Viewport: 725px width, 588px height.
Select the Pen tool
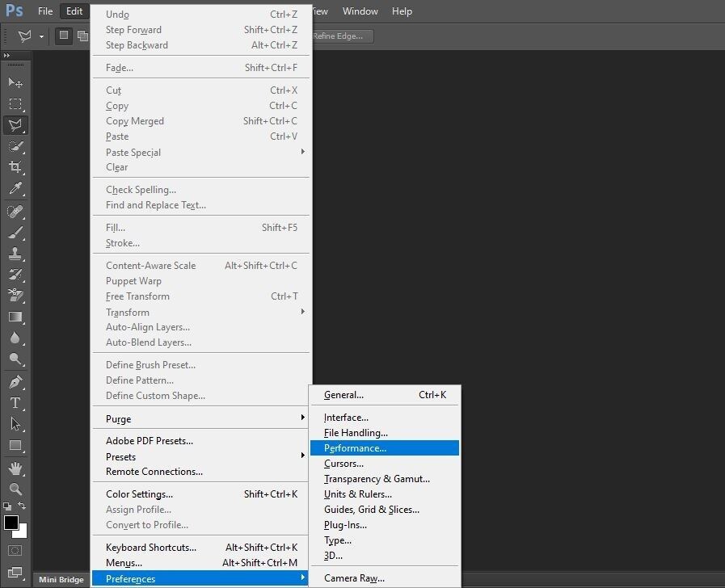tap(15, 383)
